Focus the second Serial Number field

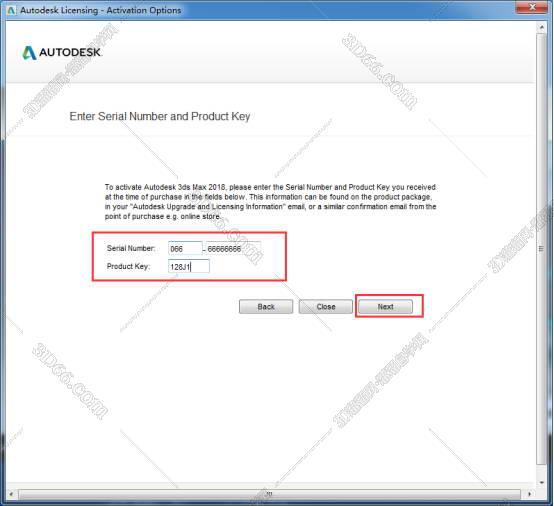[233, 248]
